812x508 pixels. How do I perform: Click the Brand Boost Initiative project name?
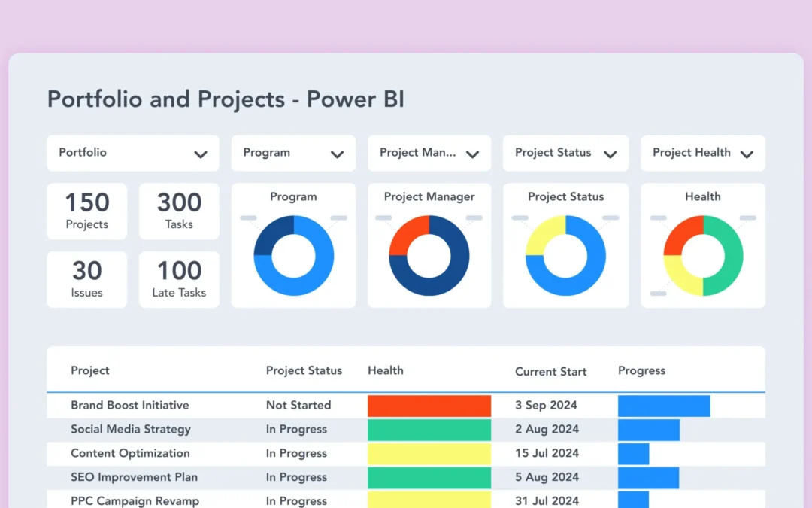(129, 405)
